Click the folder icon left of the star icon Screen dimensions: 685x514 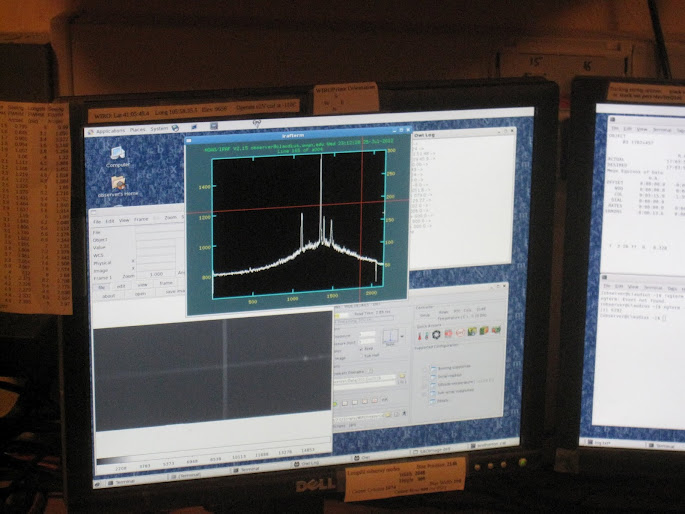tap(387, 414)
